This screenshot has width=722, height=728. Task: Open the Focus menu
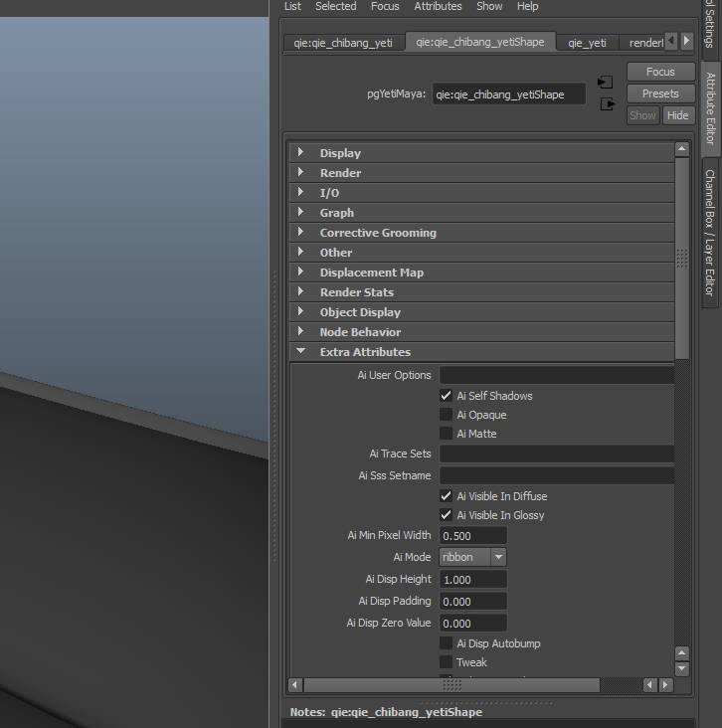click(x=385, y=6)
